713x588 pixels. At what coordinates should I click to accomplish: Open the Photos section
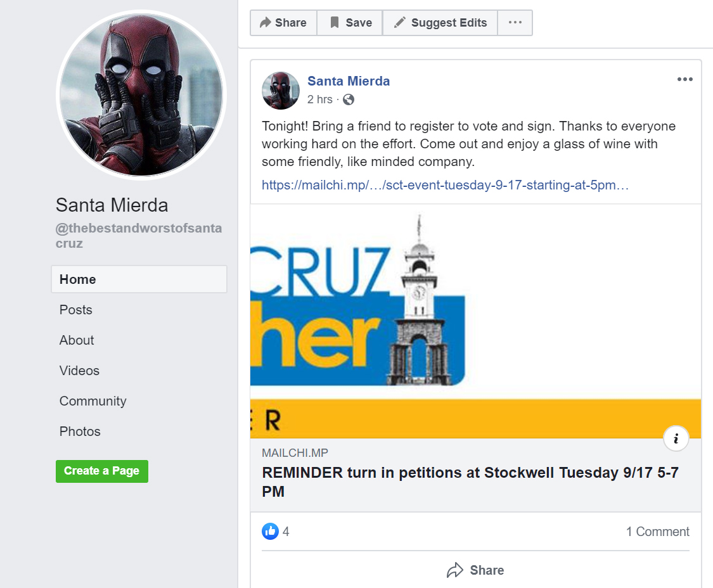[x=80, y=431]
